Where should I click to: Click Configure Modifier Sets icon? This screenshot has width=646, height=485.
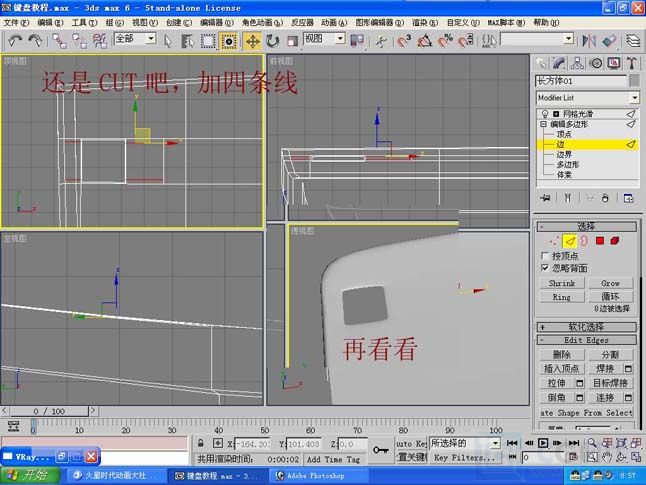[628, 198]
